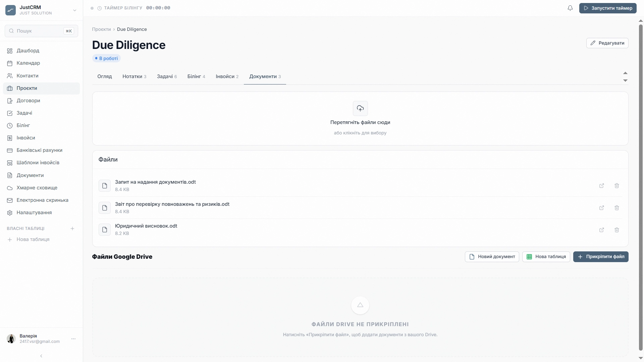Click the Drive triangle placeholder icon

pos(360,305)
